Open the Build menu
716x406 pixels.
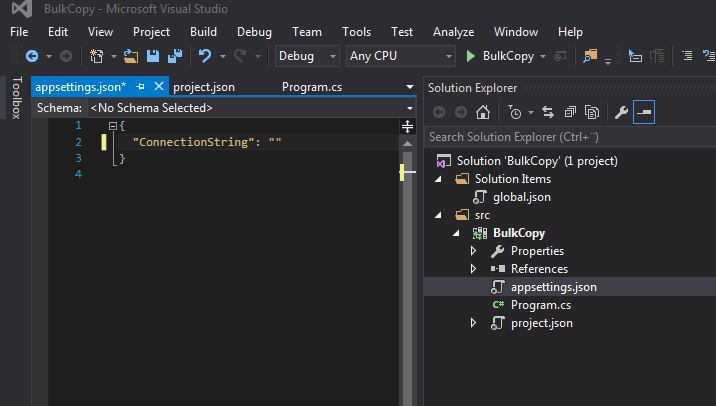click(x=203, y=32)
